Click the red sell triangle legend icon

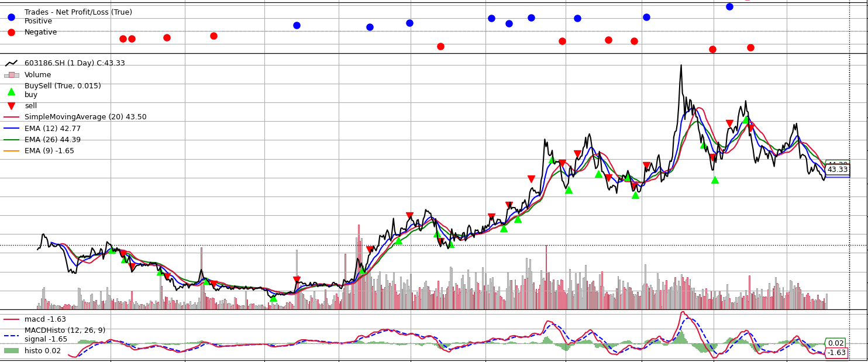coord(11,106)
